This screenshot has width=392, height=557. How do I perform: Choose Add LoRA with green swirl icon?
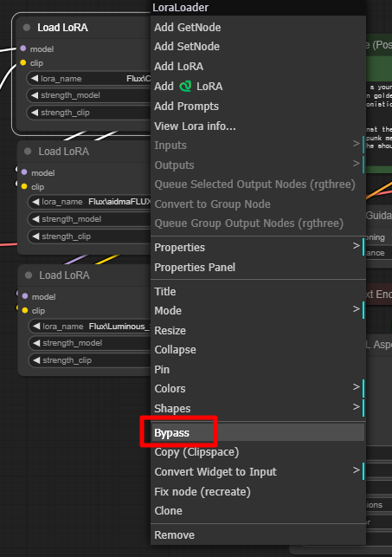pyautogui.click(x=258, y=87)
